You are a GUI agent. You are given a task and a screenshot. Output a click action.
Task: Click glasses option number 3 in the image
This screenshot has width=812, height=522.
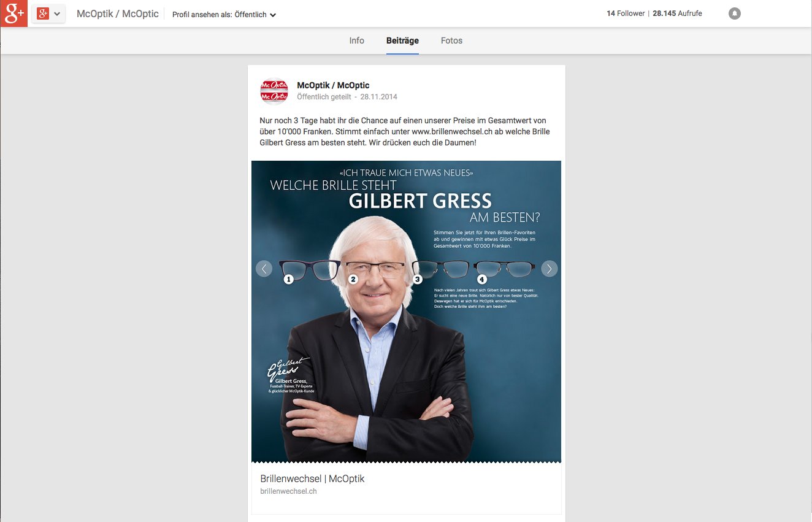click(x=440, y=271)
